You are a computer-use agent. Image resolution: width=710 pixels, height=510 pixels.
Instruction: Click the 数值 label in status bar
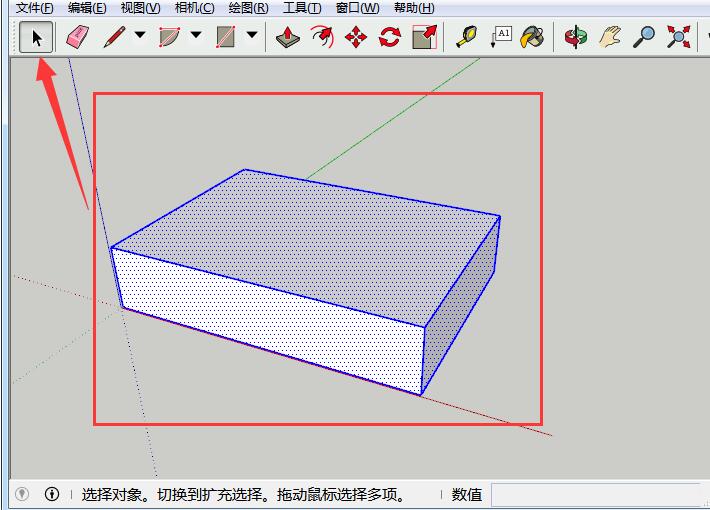(x=467, y=495)
